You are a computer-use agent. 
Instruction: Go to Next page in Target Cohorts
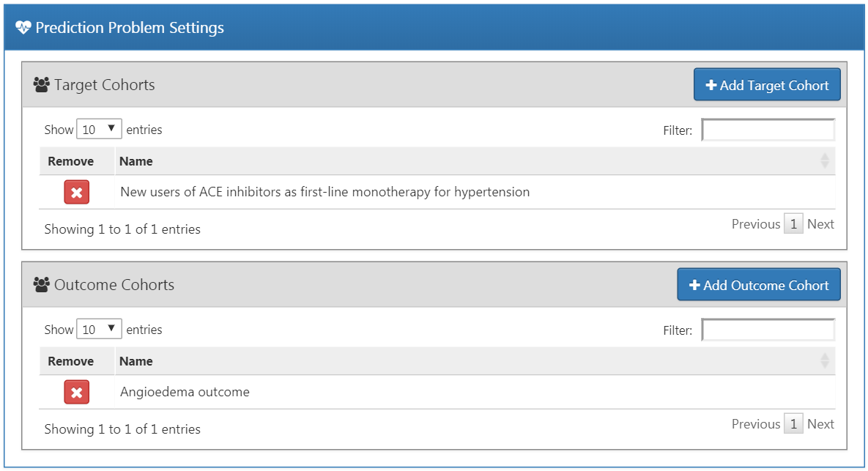point(820,224)
